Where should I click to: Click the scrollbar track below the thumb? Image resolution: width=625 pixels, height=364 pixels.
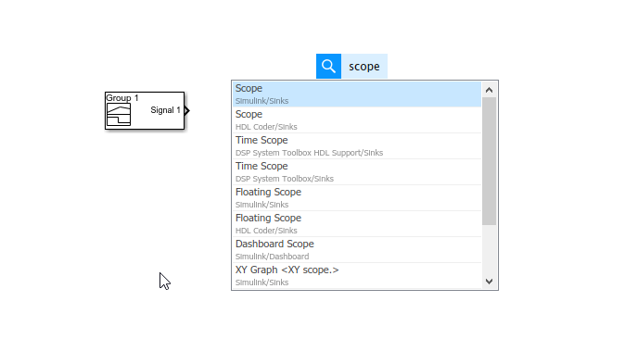point(489,250)
